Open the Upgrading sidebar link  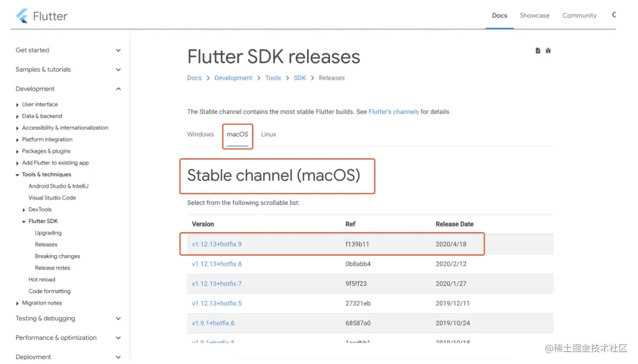(48, 233)
